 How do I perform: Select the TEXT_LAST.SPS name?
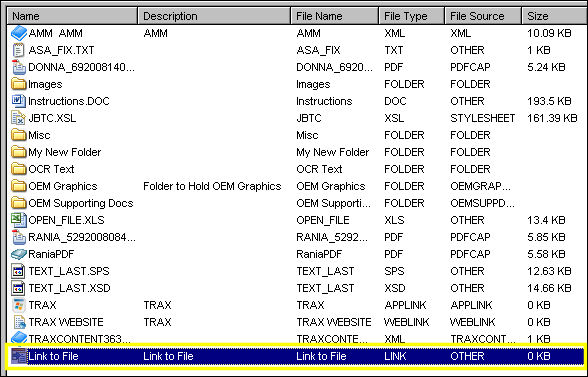point(69,271)
